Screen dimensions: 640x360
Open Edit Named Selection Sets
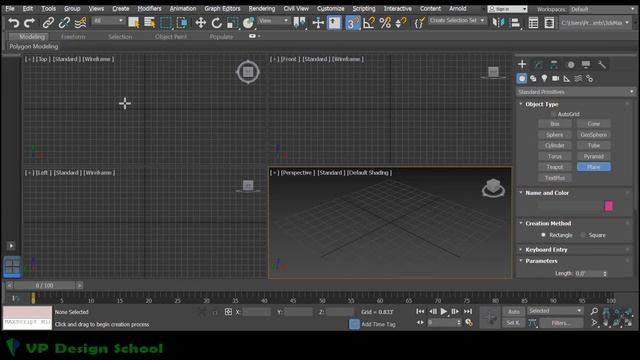(419, 23)
